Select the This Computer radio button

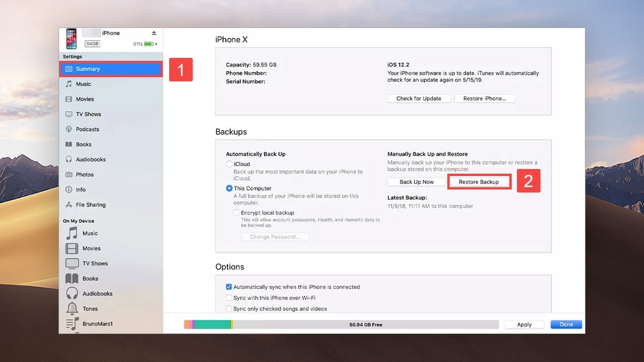[x=229, y=188]
